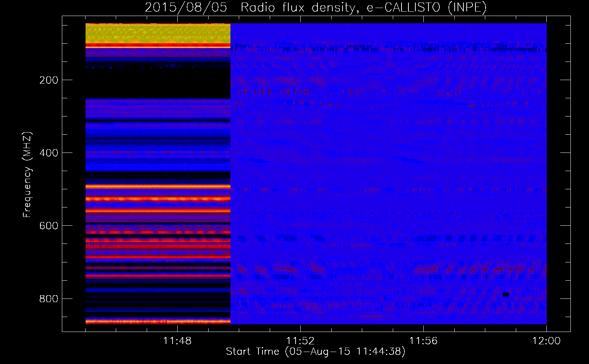589x364 pixels.
Task: Click the 11:56 time axis label
Action: tap(423, 341)
